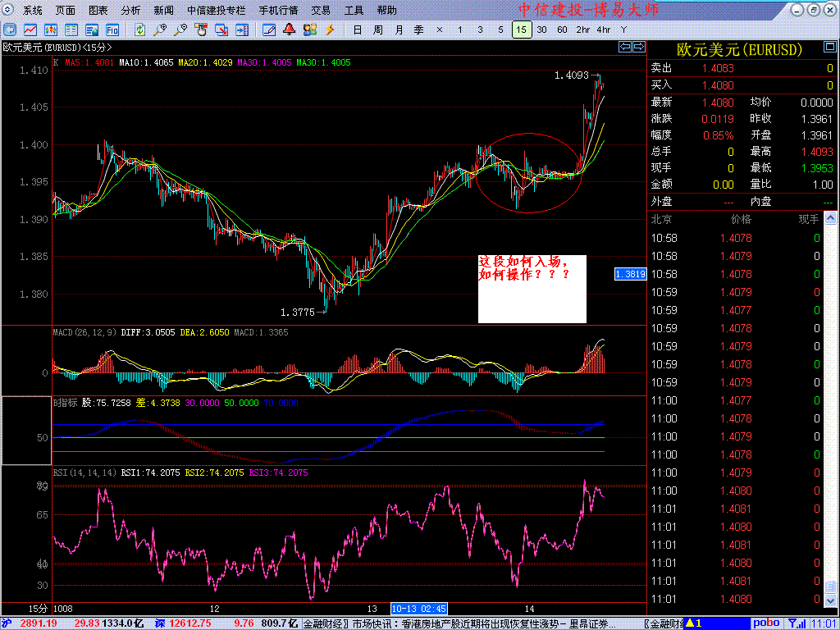Toggle the side panel arrow icon
This screenshot has width=840, height=630.
click(242, 30)
